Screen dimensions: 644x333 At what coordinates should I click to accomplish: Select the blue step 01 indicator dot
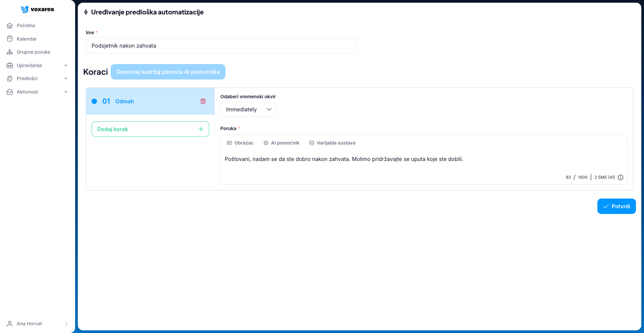[x=94, y=101]
